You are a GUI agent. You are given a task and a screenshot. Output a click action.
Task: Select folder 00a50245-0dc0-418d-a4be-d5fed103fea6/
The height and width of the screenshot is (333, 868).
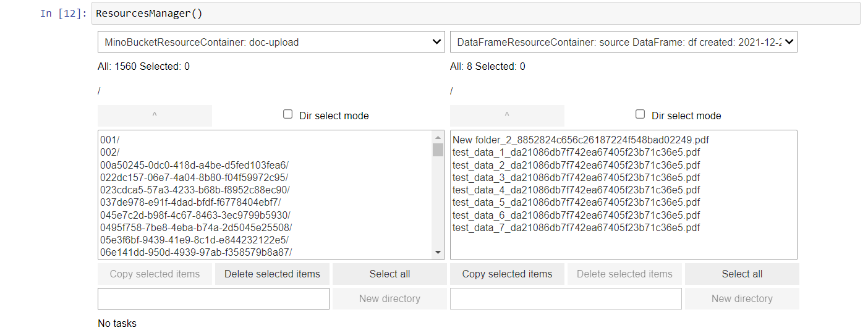click(266, 165)
